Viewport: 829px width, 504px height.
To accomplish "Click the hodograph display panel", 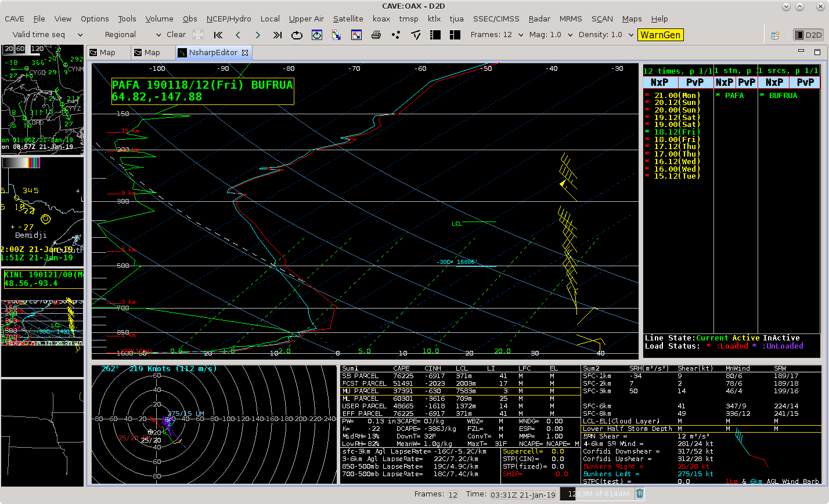I will pyautogui.click(x=214, y=425).
